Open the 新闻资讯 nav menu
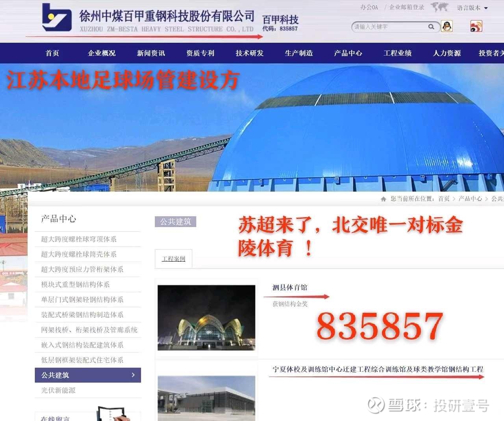Image resolution: width=504 pixels, height=421 pixels. pos(151,53)
